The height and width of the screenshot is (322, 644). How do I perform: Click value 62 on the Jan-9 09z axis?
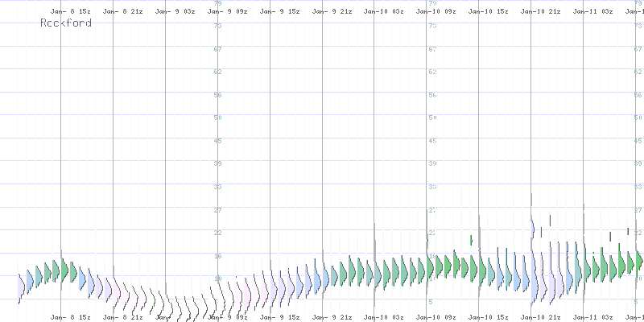click(217, 72)
